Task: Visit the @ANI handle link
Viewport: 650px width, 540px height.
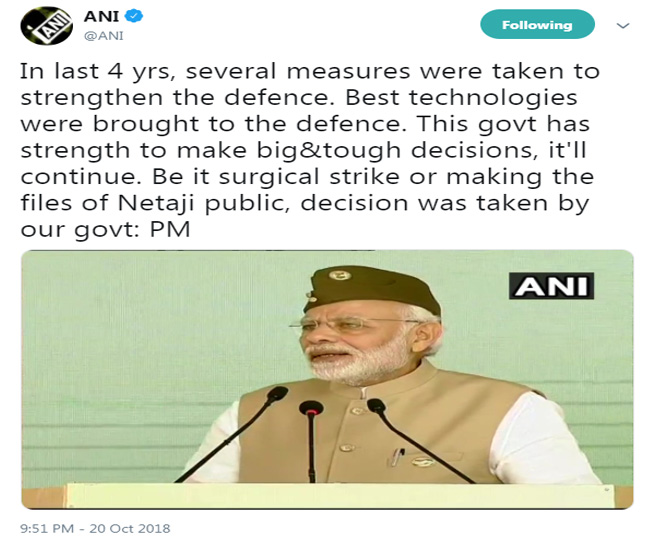Action: click(x=104, y=36)
